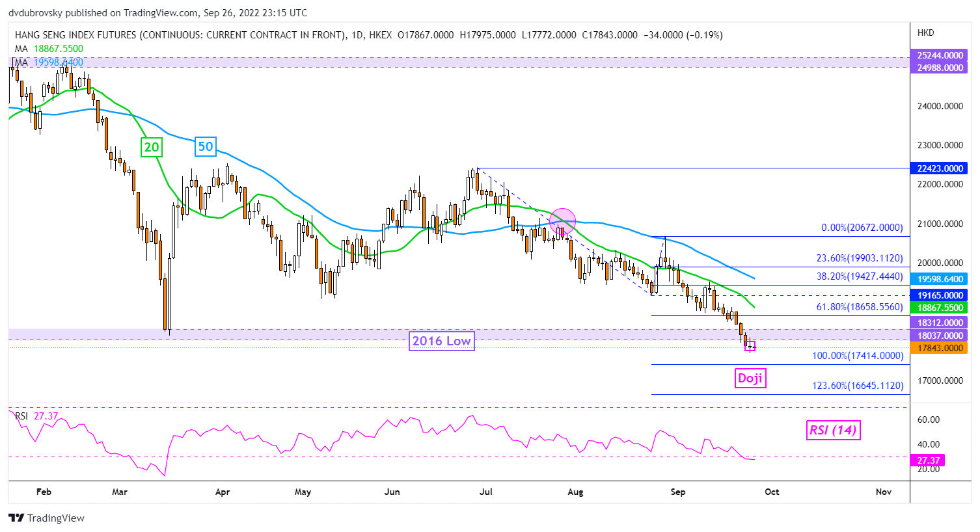Click the 24988.0000 price label
This screenshot has width=980, height=532.
(x=940, y=68)
